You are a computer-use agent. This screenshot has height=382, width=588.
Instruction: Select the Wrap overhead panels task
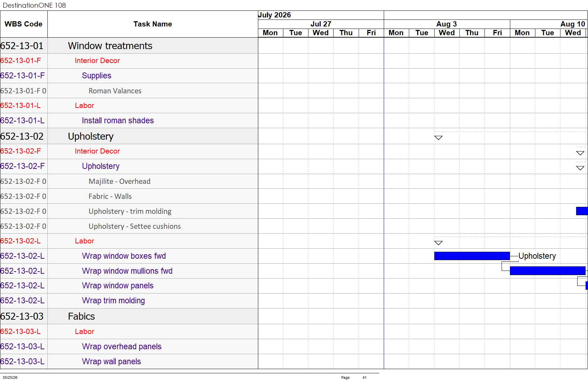(122, 346)
